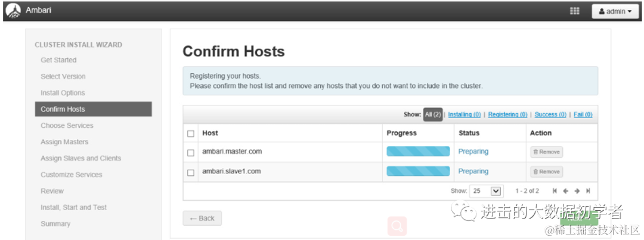Viewport: 644px width, 240px height.
Task: Select the Select Version wizard step
Action: pos(63,76)
